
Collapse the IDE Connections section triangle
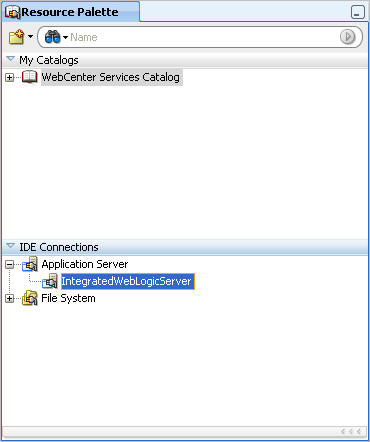tap(11, 246)
